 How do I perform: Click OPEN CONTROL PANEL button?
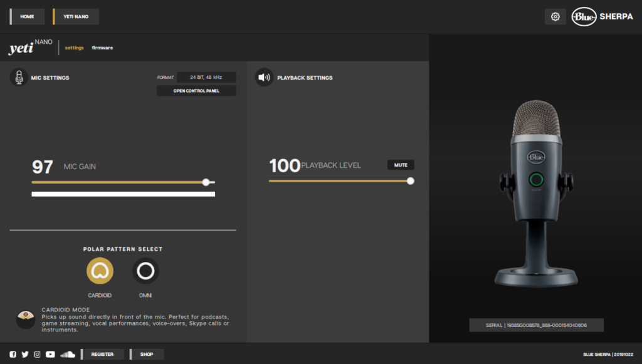pyautogui.click(x=196, y=91)
